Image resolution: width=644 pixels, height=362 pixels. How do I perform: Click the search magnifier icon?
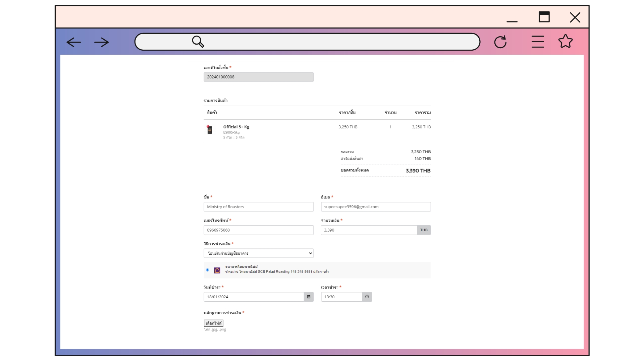[x=198, y=42]
